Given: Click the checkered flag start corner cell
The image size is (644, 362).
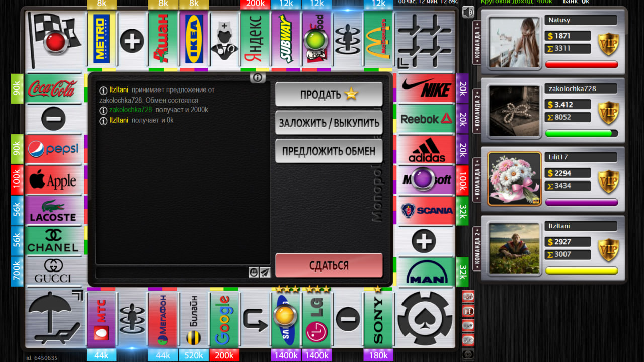Looking at the screenshot, I should point(54,40).
